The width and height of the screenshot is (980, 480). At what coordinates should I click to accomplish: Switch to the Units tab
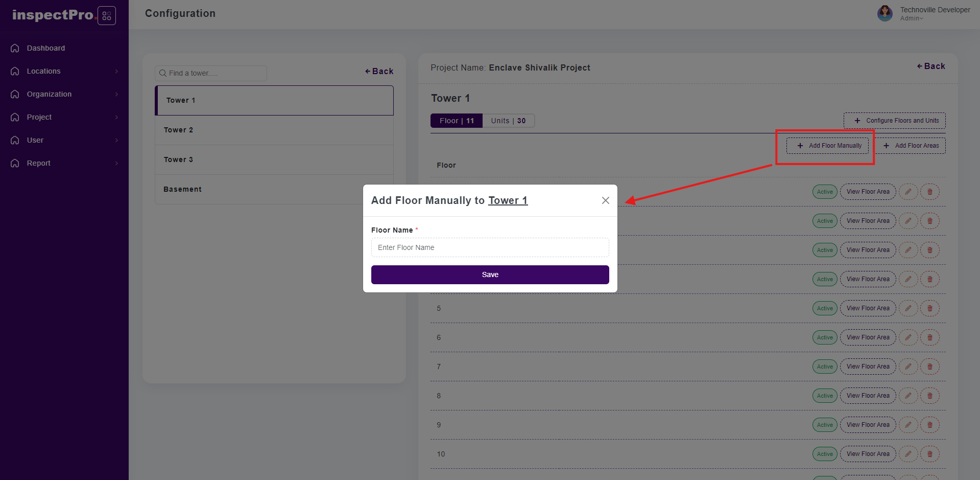pyautogui.click(x=508, y=121)
